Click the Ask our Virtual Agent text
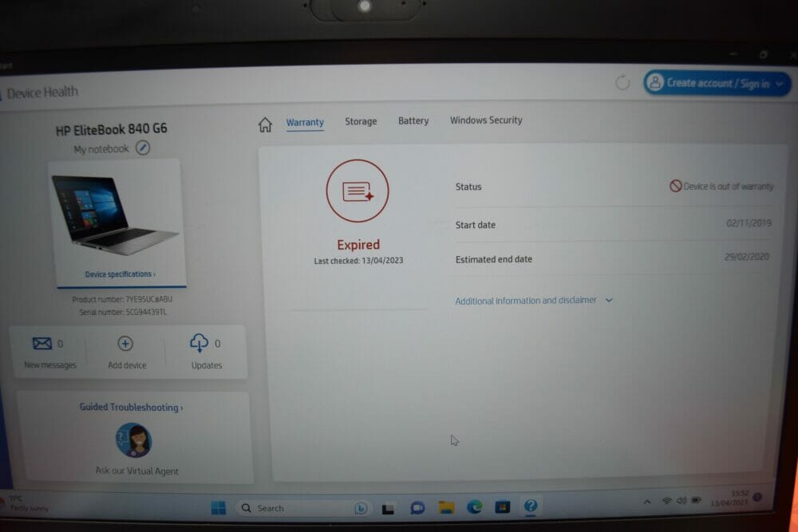The image size is (798, 532). [137, 471]
